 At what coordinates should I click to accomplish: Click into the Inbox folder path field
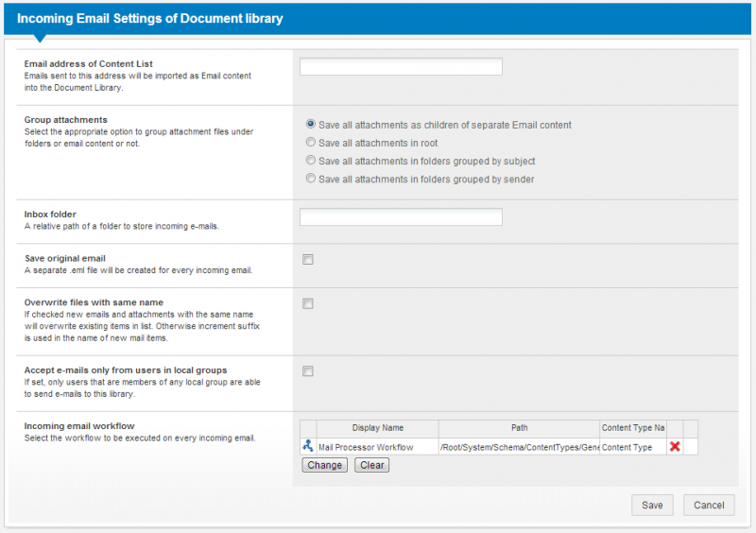(401, 217)
